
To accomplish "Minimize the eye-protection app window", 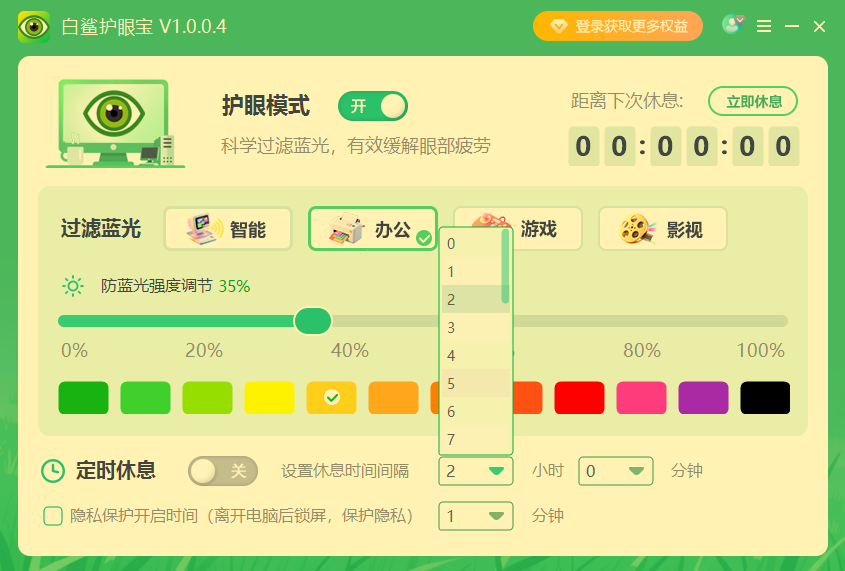I will click(x=792, y=26).
